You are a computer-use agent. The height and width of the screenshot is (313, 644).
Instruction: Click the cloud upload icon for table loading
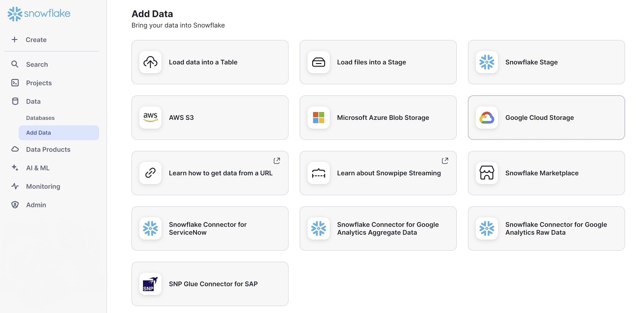coord(150,62)
